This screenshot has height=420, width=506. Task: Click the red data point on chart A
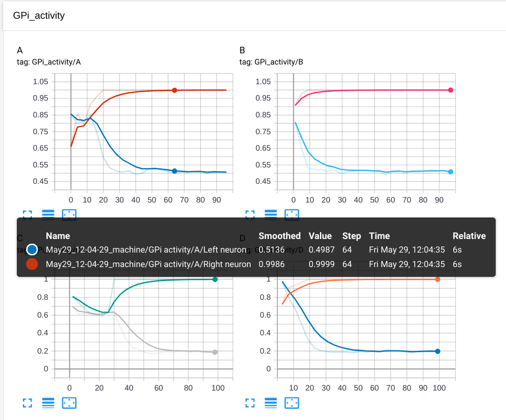[174, 90]
